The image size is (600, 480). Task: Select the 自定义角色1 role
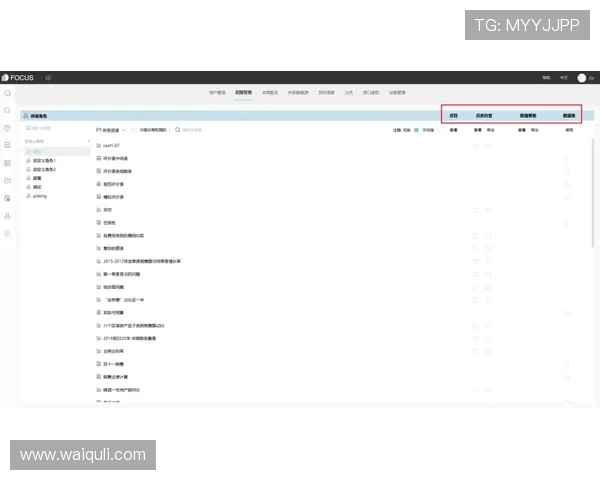pyautogui.click(x=44, y=160)
